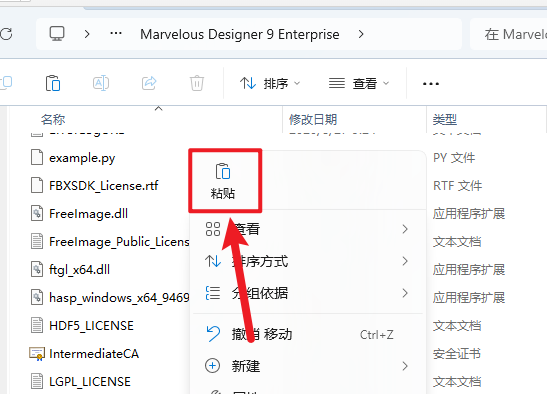
Task: Click the IntermediateCA certificate icon
Action: tap(37, 354)
